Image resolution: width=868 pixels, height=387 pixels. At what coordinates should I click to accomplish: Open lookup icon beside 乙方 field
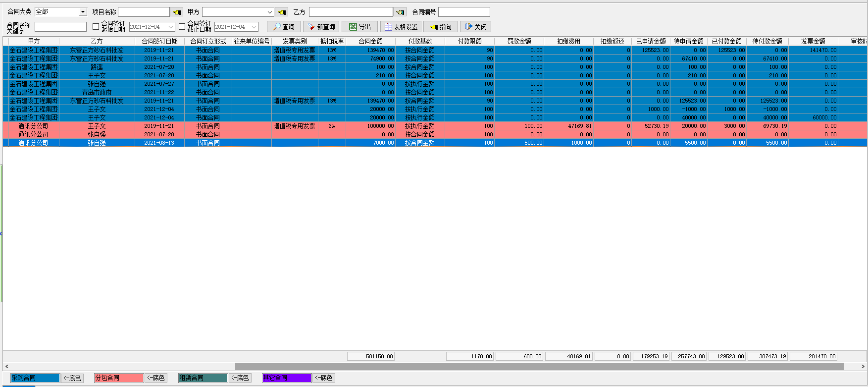pos(400,12)
